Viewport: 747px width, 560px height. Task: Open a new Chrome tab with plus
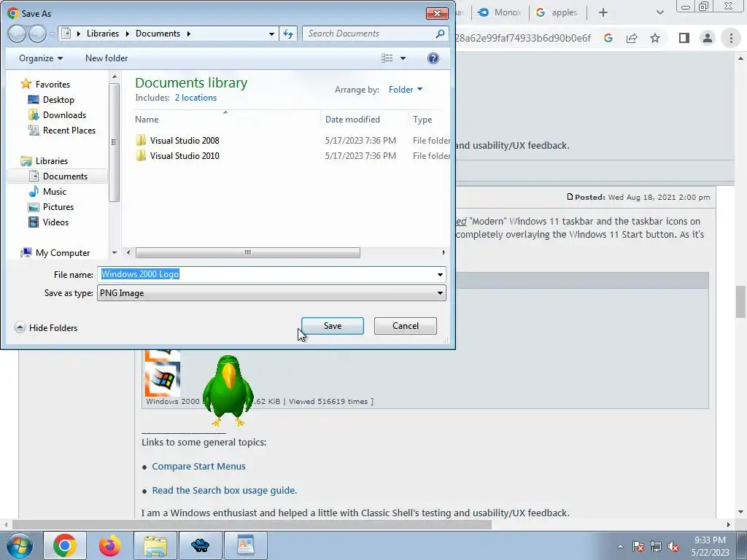coord(603,12)
